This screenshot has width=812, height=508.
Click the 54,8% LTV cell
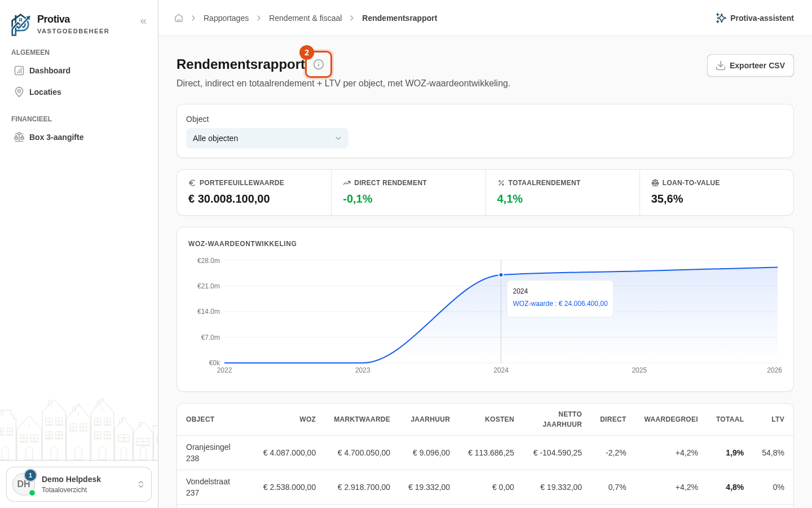click(x=773, y=453)
